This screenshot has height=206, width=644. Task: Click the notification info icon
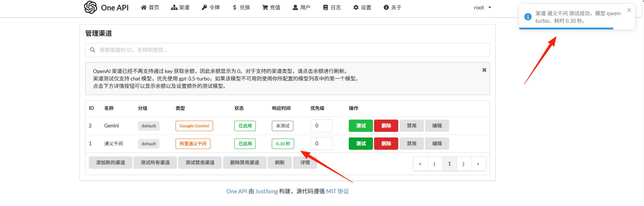click(x=528, y=17)
